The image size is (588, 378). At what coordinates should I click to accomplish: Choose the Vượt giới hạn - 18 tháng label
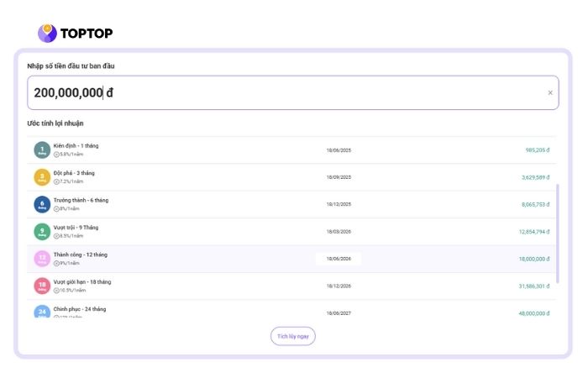[82, 282]
